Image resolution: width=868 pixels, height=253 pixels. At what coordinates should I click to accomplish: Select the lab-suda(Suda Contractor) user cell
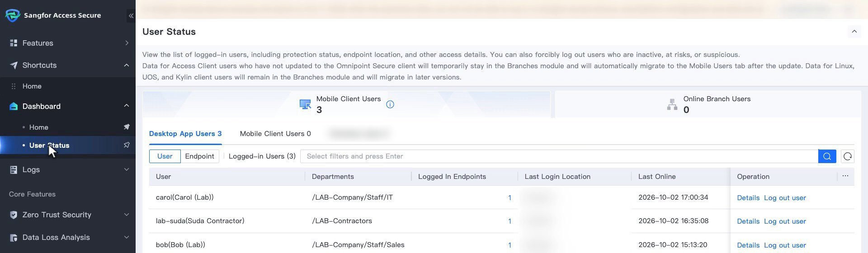coord(200,221)
